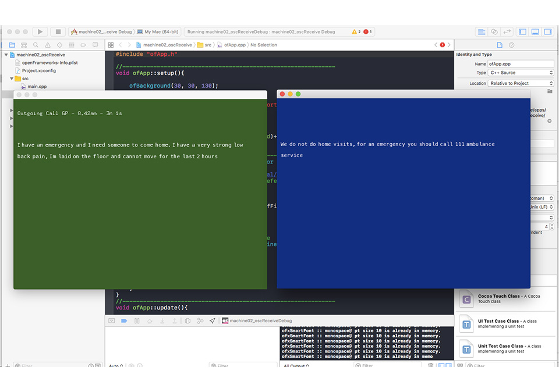Hide the debug area using debug bar button
Screen dimensions: 559x392
pyautogui.click(x=112, y=321)
